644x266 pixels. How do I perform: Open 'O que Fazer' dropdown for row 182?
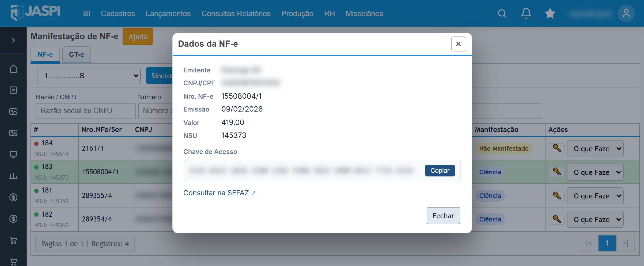595,219
